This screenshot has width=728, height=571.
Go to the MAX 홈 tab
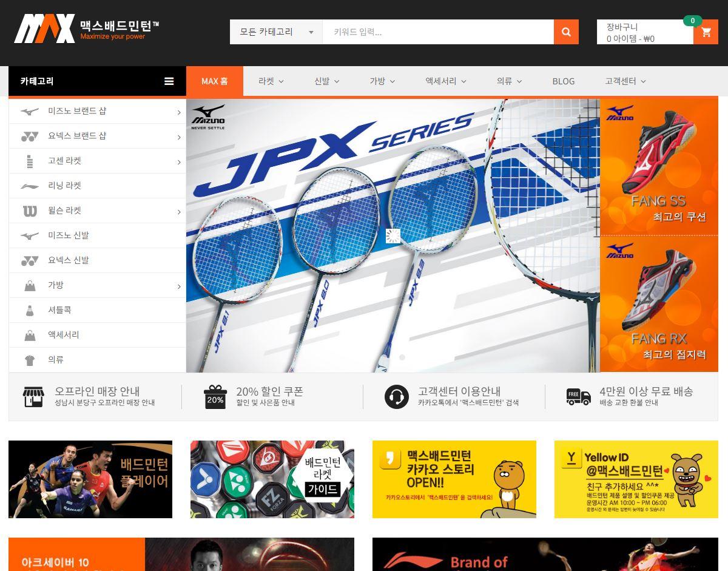tap(214, 81)
